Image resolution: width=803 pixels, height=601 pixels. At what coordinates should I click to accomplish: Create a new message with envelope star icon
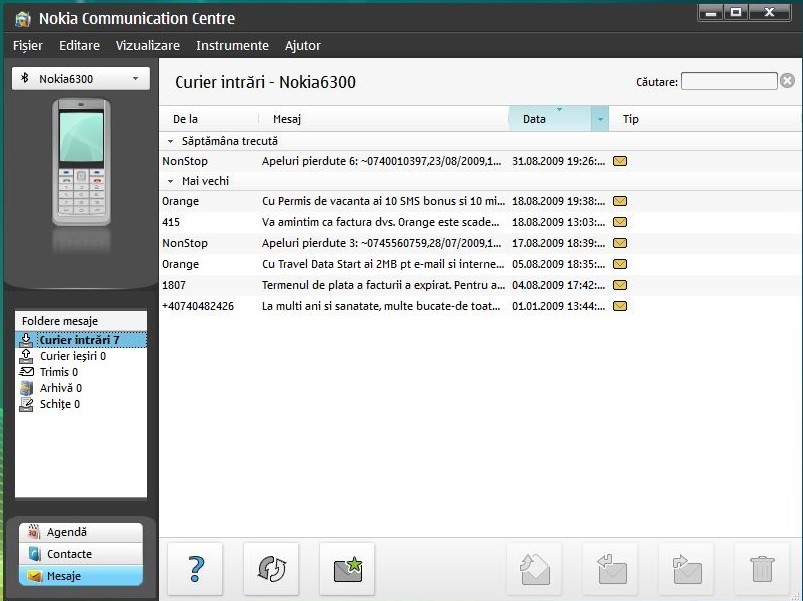(x=347, y=569)
